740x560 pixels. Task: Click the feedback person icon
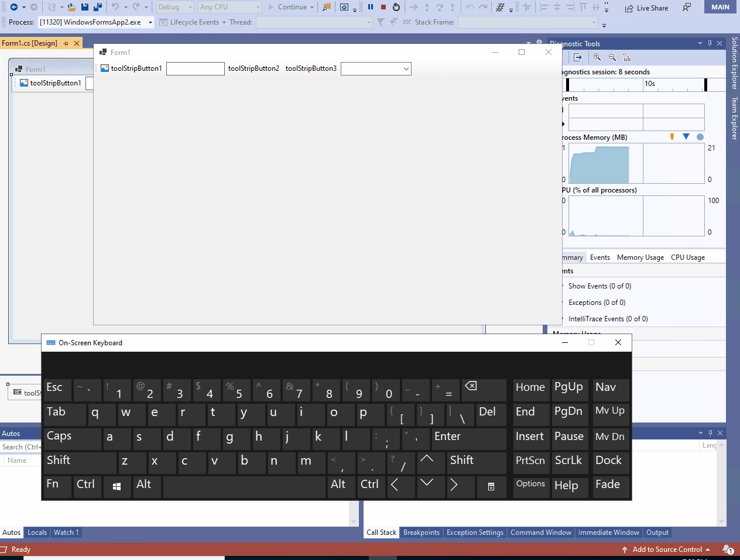[687, 7]
